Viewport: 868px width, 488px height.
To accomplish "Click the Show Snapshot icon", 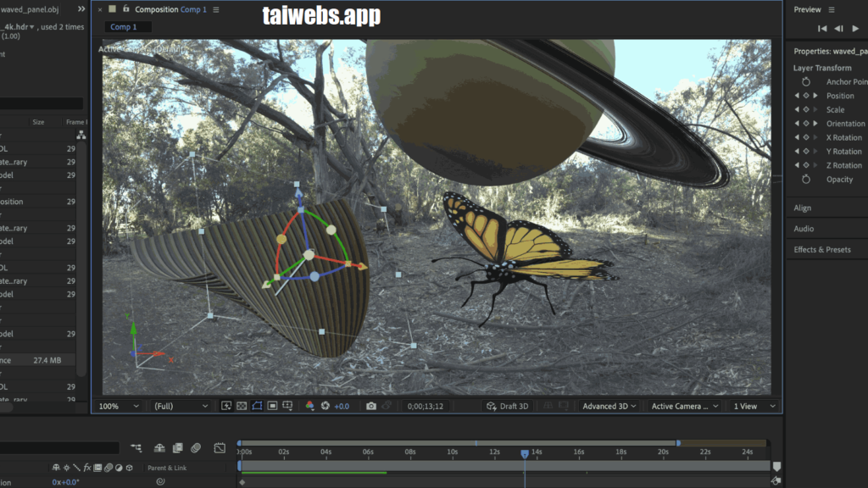I will coord(387,406).
